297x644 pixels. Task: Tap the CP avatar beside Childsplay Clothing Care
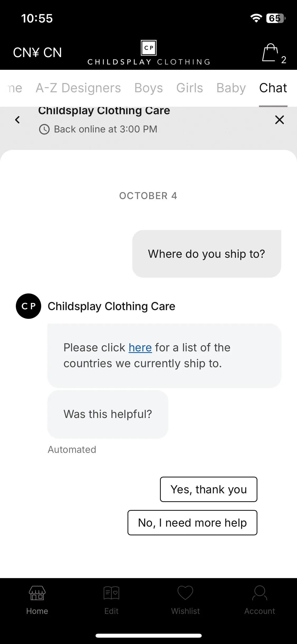point(29,306)
